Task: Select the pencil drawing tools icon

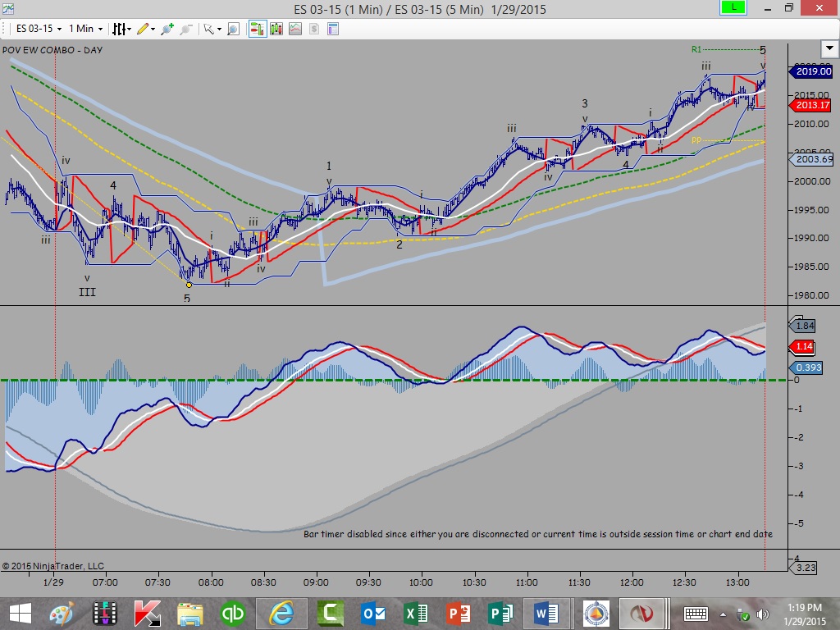Action: tap(145, 29)
